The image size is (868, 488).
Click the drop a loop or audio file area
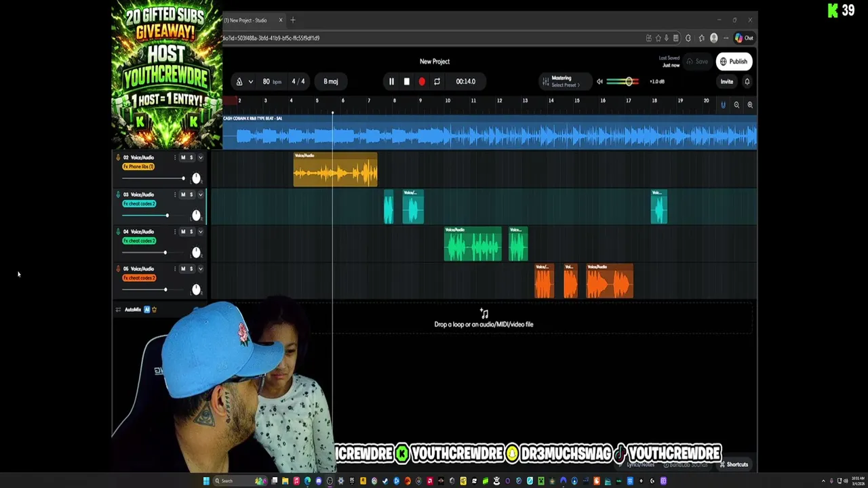[x=483, y=319]
